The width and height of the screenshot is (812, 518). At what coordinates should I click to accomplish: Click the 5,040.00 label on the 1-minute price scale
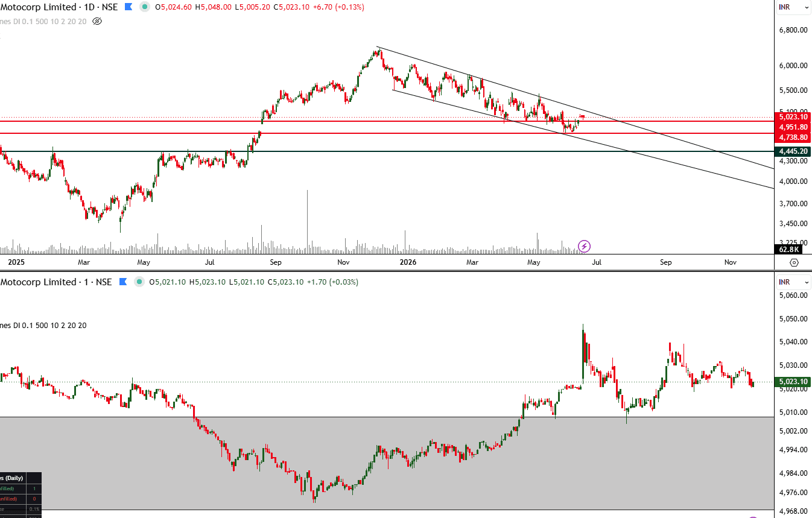[x=793, y=342]
